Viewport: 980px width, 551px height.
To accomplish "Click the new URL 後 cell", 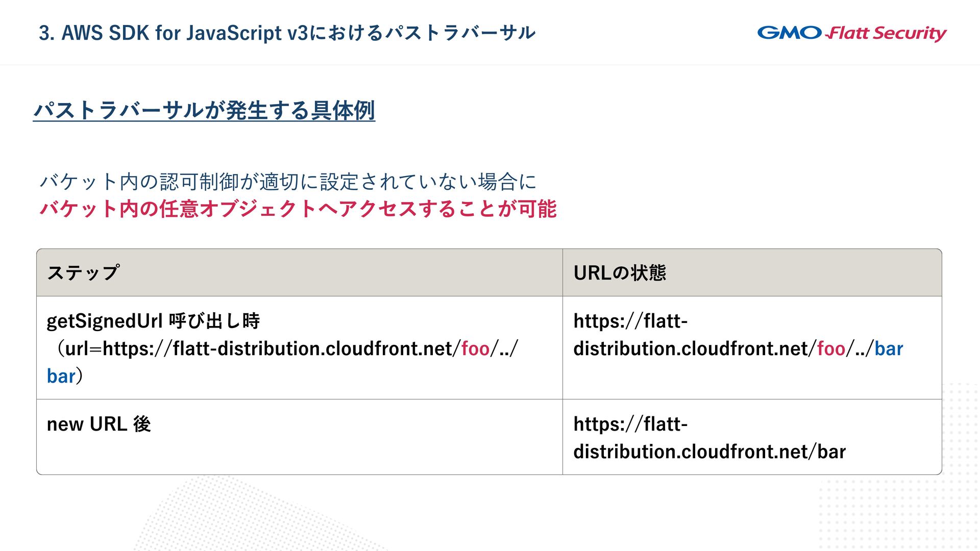I will coord(99,424).
